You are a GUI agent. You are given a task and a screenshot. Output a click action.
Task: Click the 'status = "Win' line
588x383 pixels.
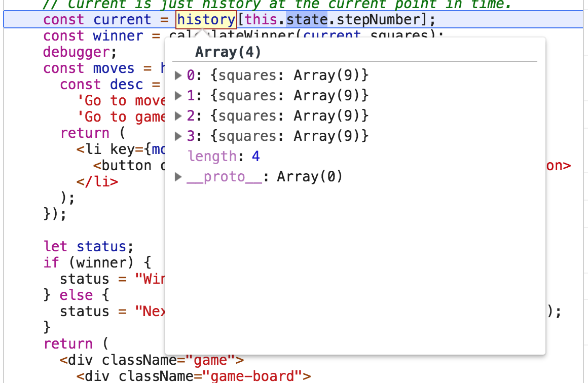pos(113,279)
